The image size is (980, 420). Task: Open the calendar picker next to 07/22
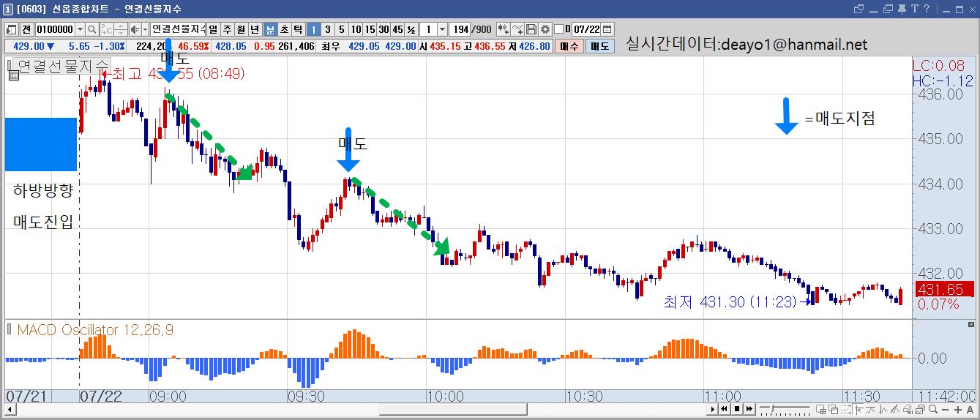(607, 29)
